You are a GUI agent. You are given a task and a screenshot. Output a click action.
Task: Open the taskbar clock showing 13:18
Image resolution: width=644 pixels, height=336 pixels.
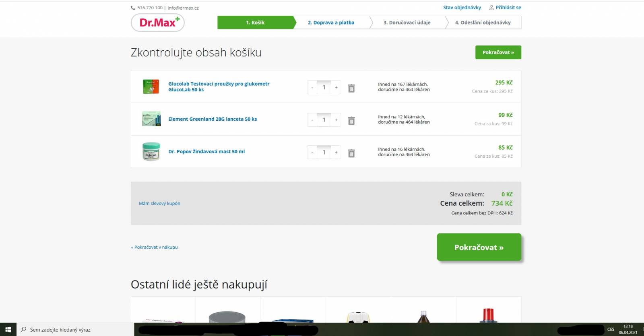tap(628, 330)
